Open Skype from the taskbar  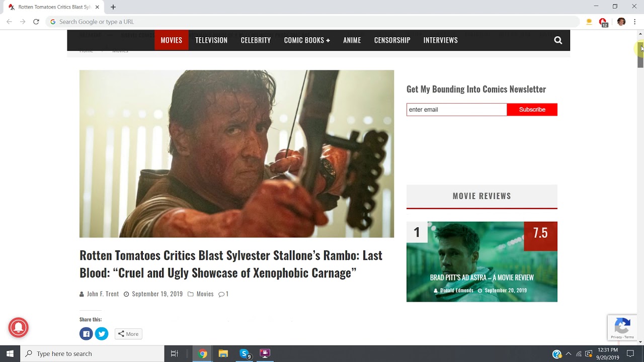(x=245, y=353)
